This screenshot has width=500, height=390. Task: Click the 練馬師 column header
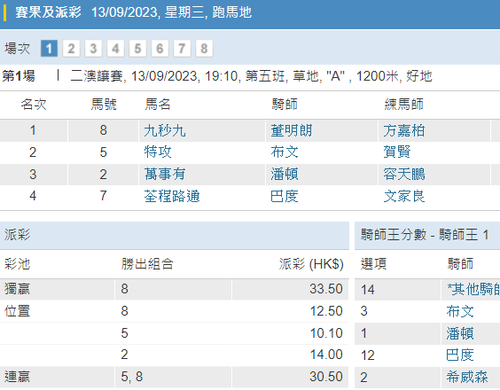tap(404, 104)
